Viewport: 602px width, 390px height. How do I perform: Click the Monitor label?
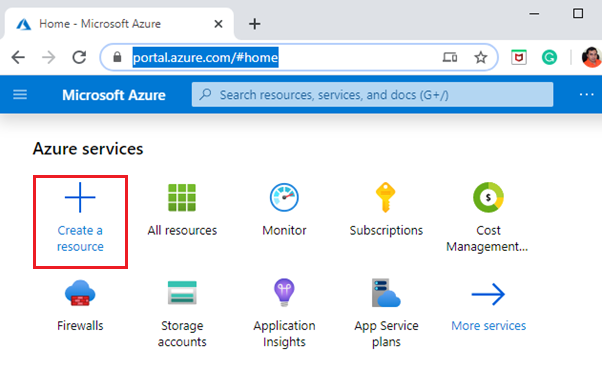click(284, 230)
